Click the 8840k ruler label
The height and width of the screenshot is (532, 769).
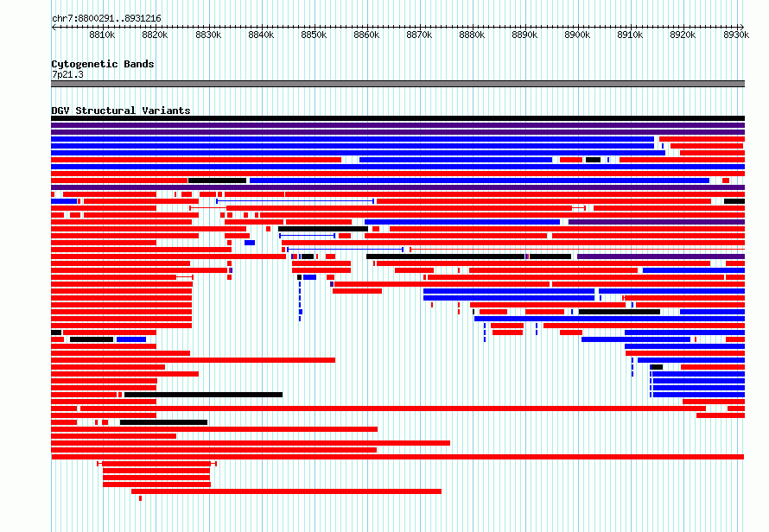pyautogui.click(x=261, y=35)
